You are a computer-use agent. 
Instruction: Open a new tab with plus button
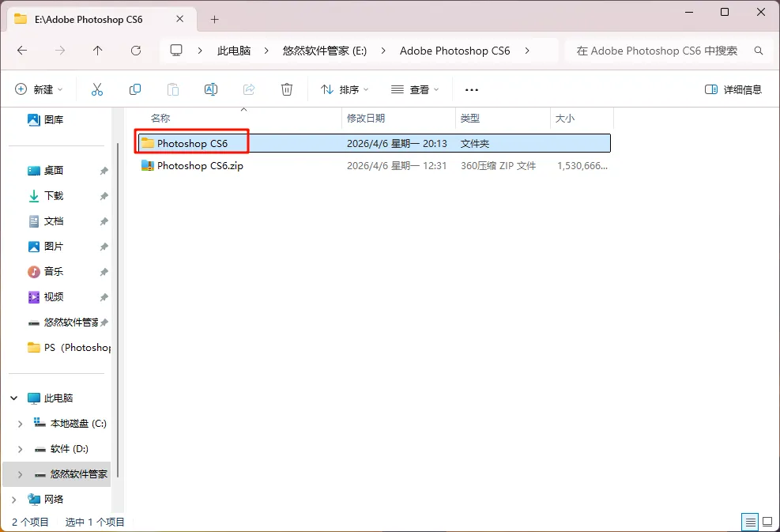[x=214, y=20]
